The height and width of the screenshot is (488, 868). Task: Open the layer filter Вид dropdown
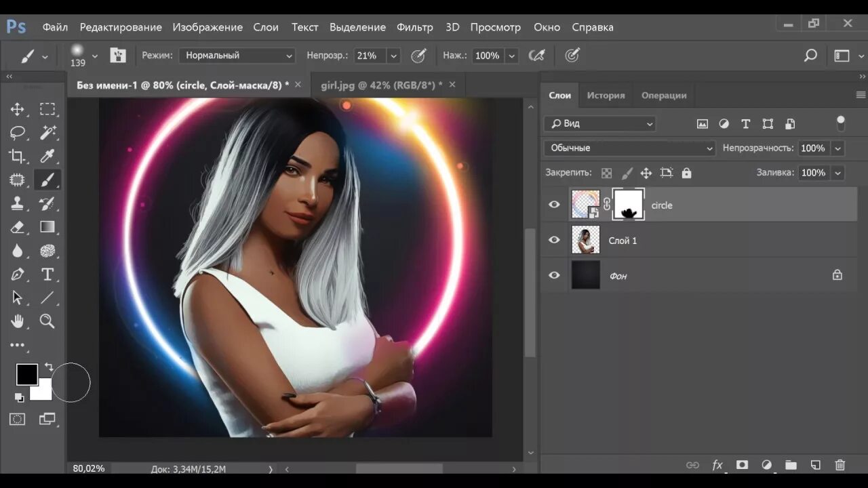click(600, 123)
